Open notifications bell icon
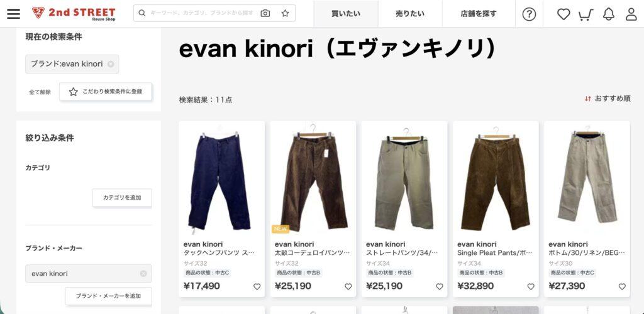Image resolution: width=644 pixels, height=314 pixels. click(609, 14)
